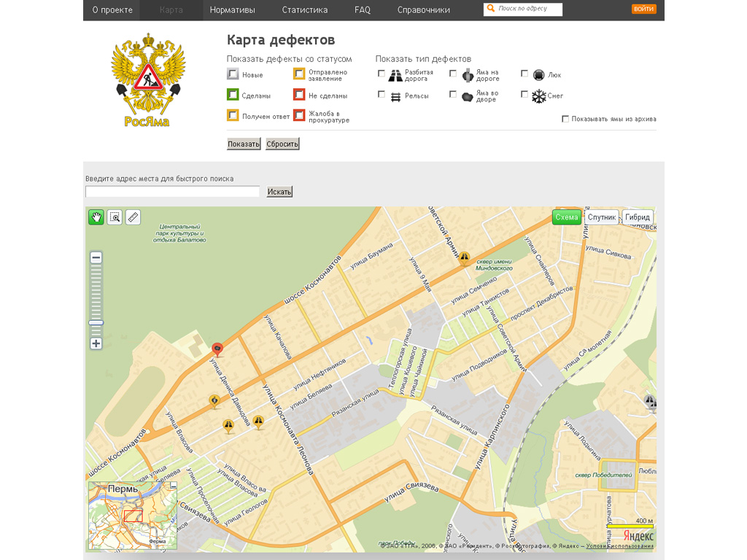This screenshot has height=560, width=747.
Task: Focus the quick address search field
Action: [172, 192]
